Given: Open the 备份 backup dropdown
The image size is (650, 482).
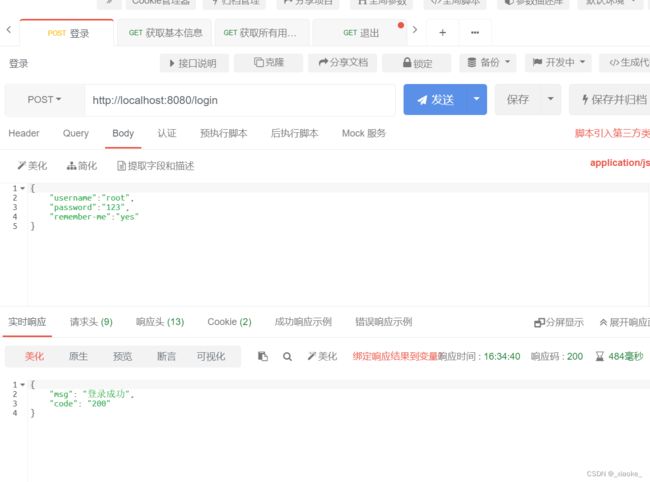Looking at the screenshot, I should 488,63.
